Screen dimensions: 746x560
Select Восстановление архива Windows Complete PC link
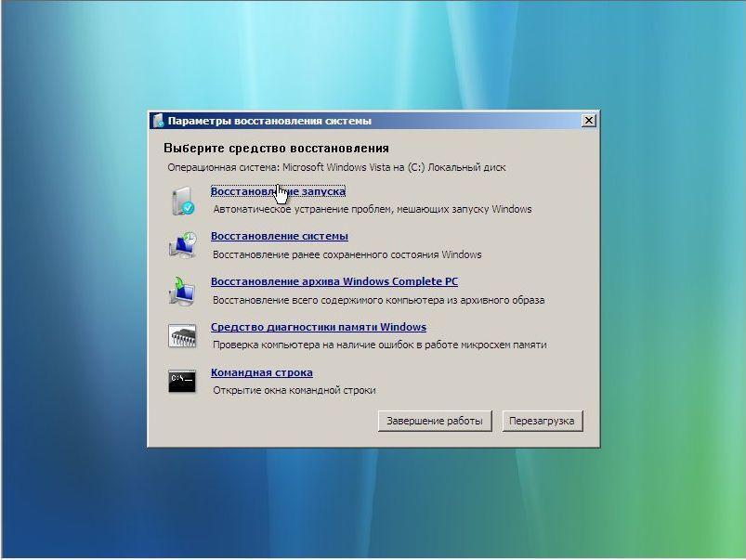tap(334, 281)
